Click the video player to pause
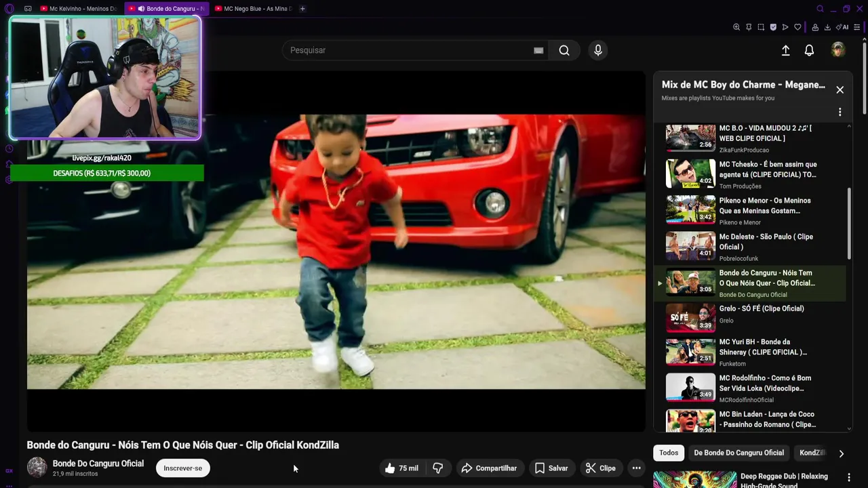The height and width of the screenshot is (488, 868). 336,251
